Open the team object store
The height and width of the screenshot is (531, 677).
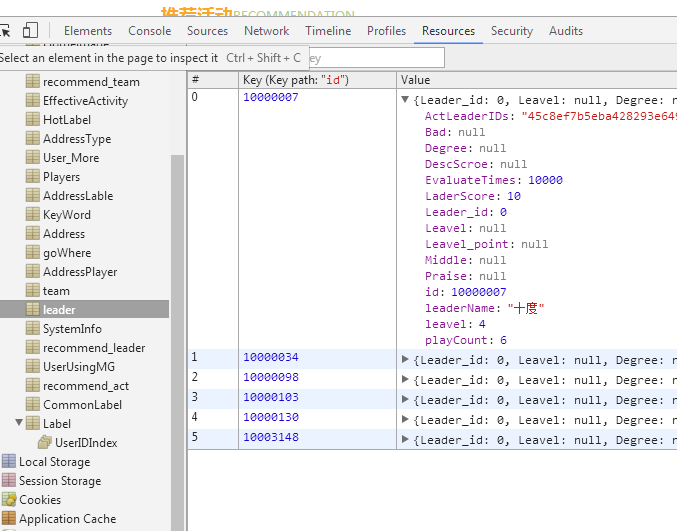[x=56, y=291]
